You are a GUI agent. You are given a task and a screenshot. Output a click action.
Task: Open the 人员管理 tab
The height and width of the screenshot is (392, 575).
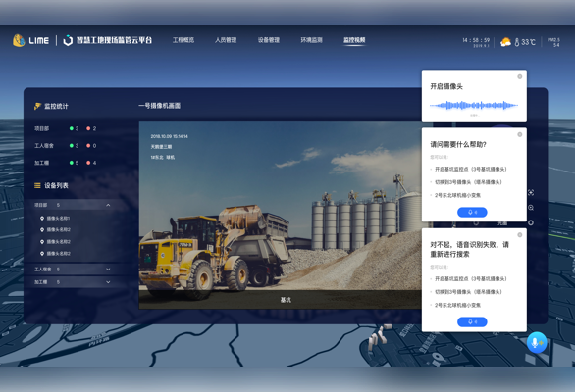[x=226, y=40]
